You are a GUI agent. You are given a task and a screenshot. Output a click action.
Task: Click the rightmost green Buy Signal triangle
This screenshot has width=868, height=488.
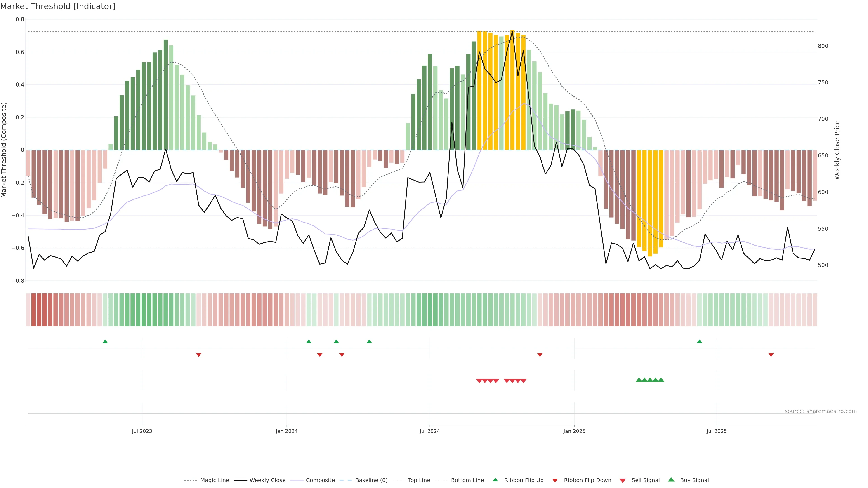[x=661, y=380]
